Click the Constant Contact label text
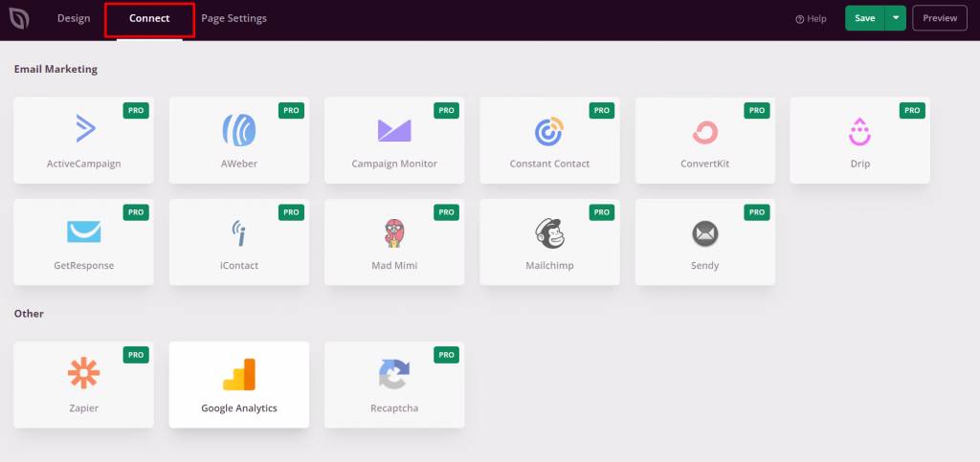The width and height of the screenshot is (980, 462). 549,165
